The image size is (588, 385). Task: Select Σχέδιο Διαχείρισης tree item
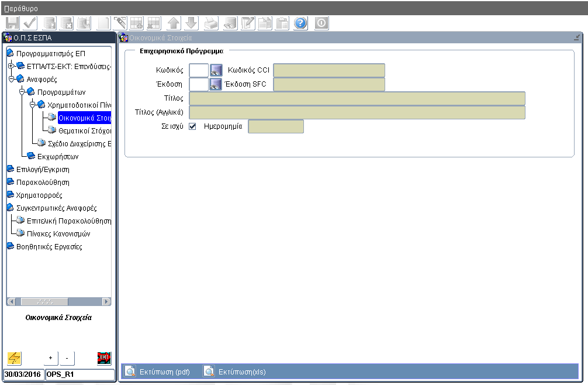coord(79,144)
